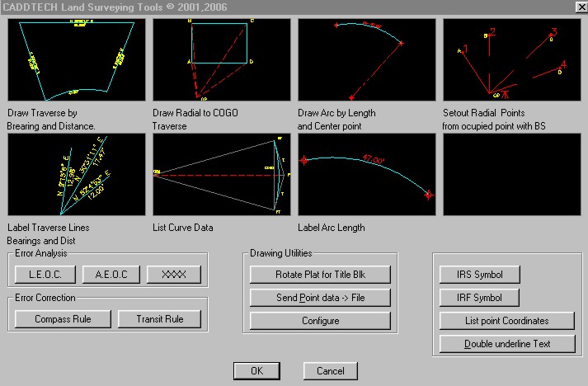Click List point Coordinates button

pos(506,321)
